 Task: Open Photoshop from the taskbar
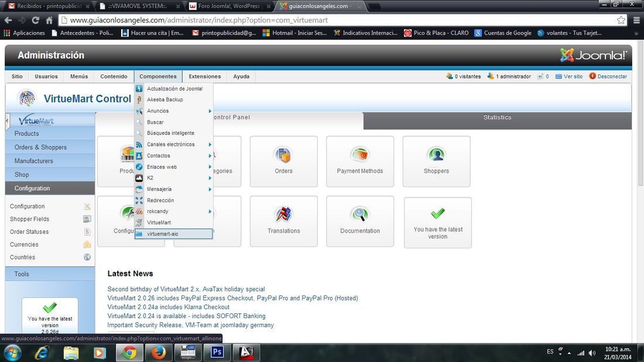(x=217, y=353)
